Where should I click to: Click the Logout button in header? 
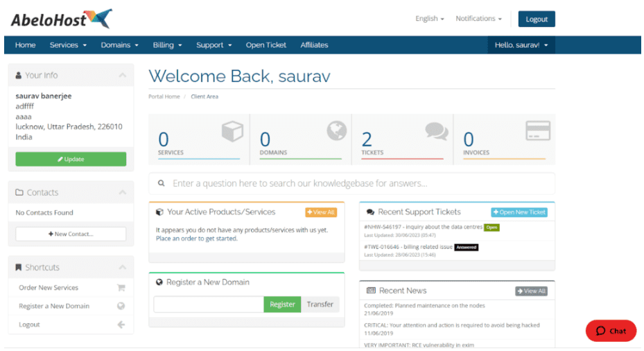click(x=537, y=19)
